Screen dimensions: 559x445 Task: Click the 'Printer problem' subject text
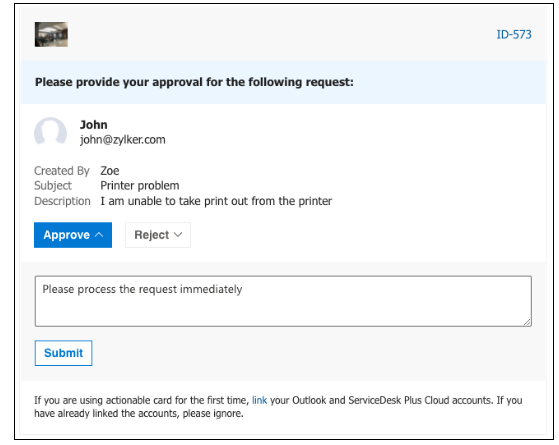140,186
